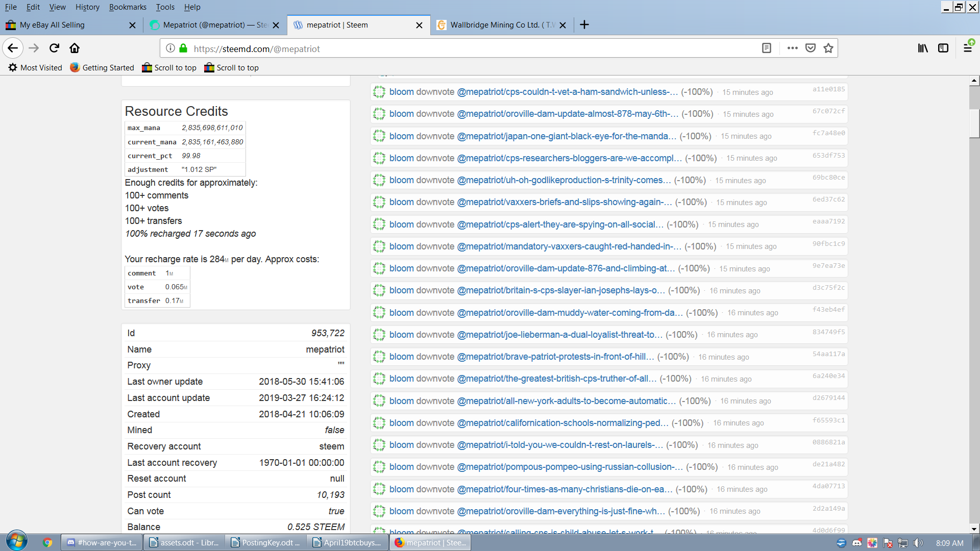Open page actions three-dots menu

point(792,48)
